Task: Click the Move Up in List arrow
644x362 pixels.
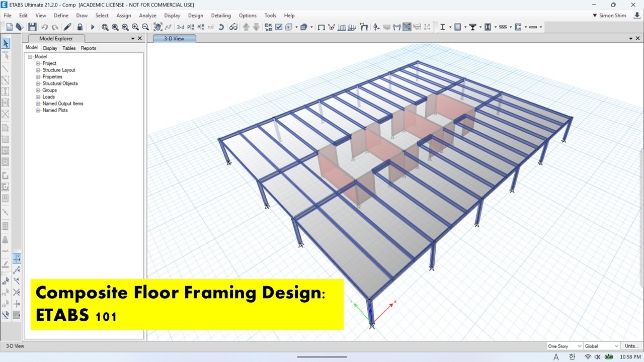Action: tap(246, 27)
